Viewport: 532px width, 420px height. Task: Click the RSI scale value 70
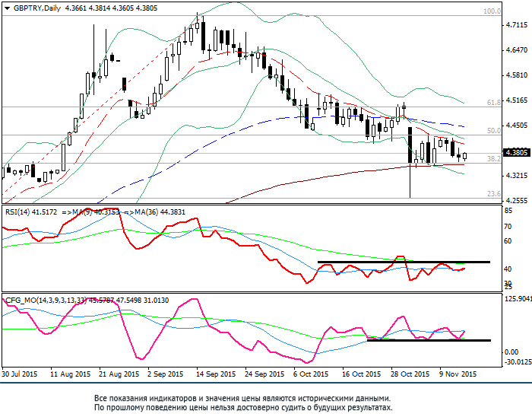[508, 226]
